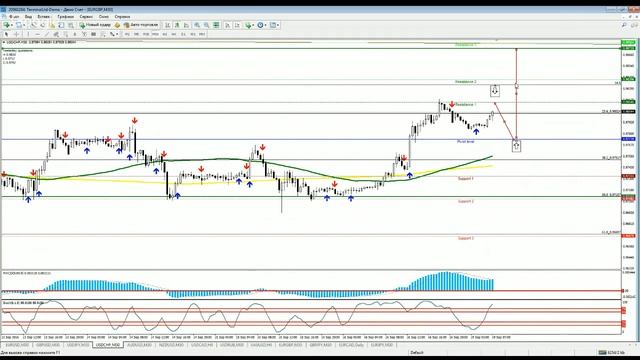Show the Market Watch window icon
The height and width of the screenshot is (360, 640).
[34, 25]
